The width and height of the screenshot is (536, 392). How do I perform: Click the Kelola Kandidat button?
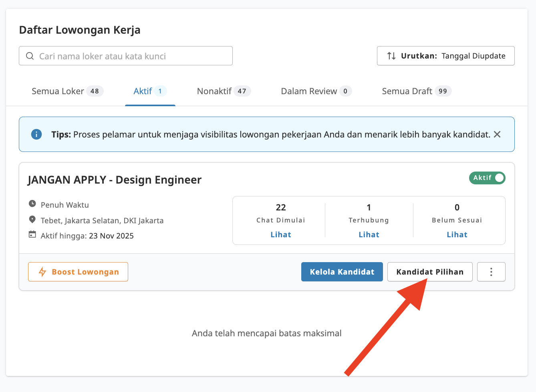coord(342,272)
